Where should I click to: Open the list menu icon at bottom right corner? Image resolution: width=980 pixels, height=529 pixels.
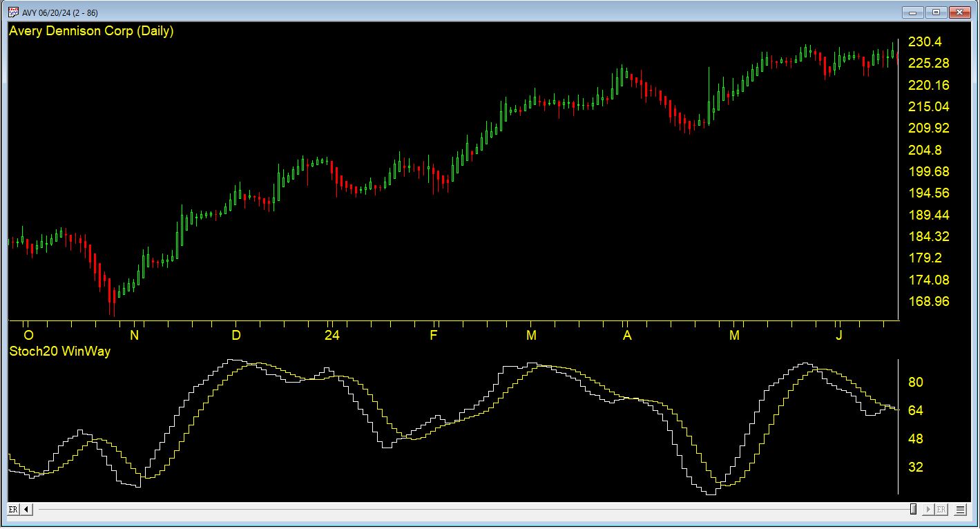coord(960,510)
